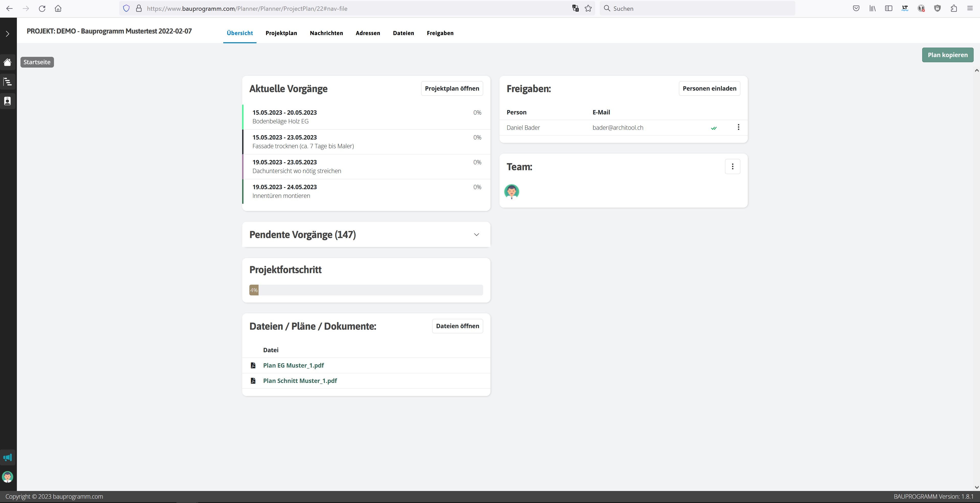Open the Team three-dot options menu

point(732,166)
